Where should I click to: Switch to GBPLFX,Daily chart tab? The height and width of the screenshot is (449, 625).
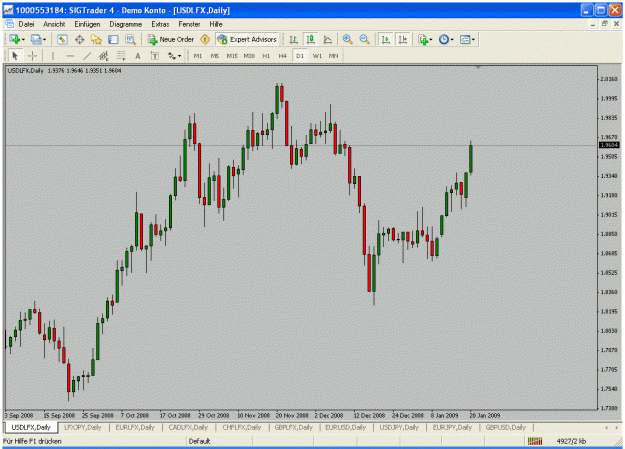pyautogui.click(x=294, y=427)
